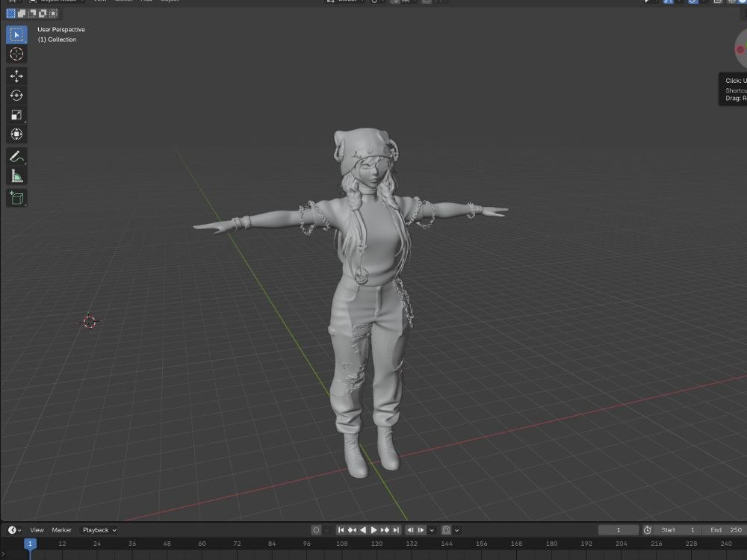Set selection mode to invert
Viewport: 747px width, 560px height.
[43, 13]
